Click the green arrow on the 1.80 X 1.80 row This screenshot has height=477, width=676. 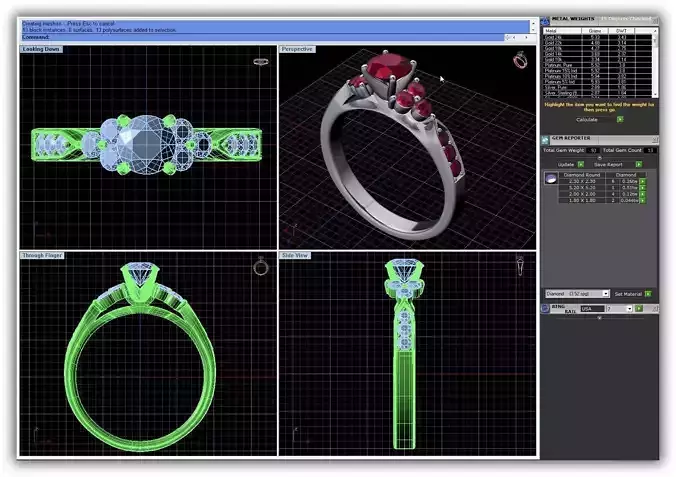pyautogui.click(x=642, y=201)
